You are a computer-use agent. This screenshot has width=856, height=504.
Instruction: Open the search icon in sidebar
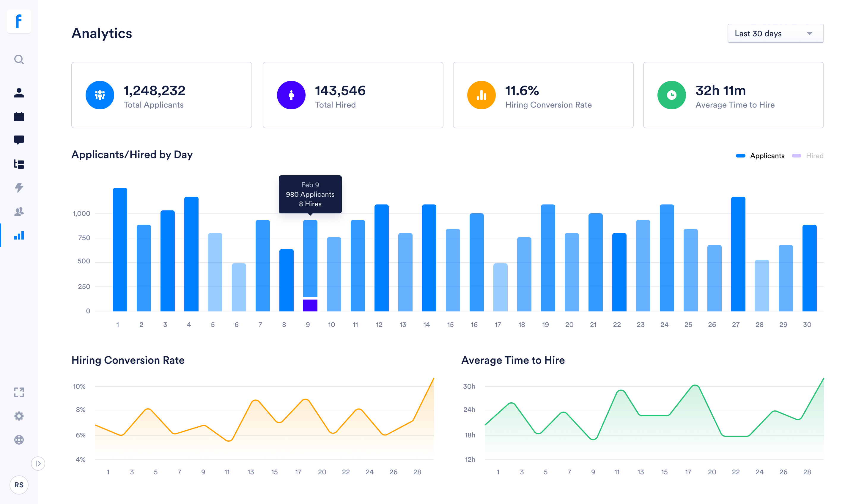(19, 59)
